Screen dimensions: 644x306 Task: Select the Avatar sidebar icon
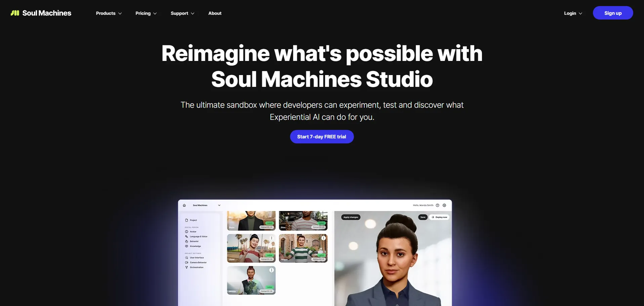[187, 232]
